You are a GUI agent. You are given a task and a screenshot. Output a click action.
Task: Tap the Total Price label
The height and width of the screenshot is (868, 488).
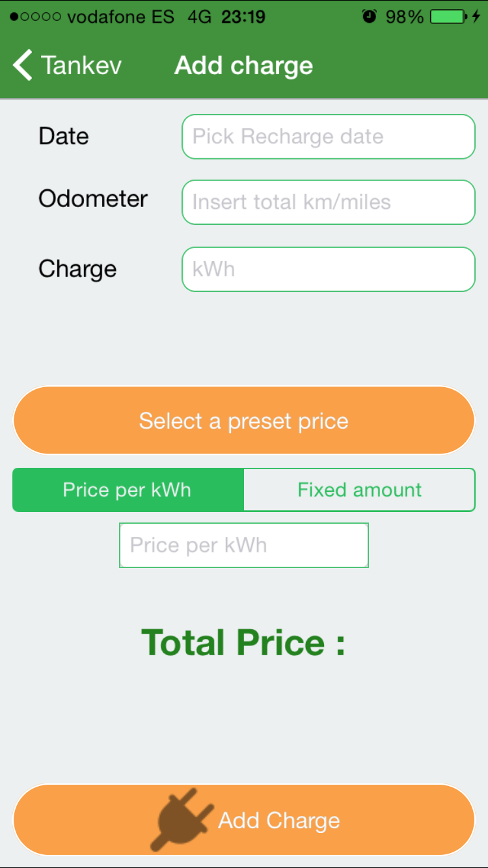tap(243, 642)
